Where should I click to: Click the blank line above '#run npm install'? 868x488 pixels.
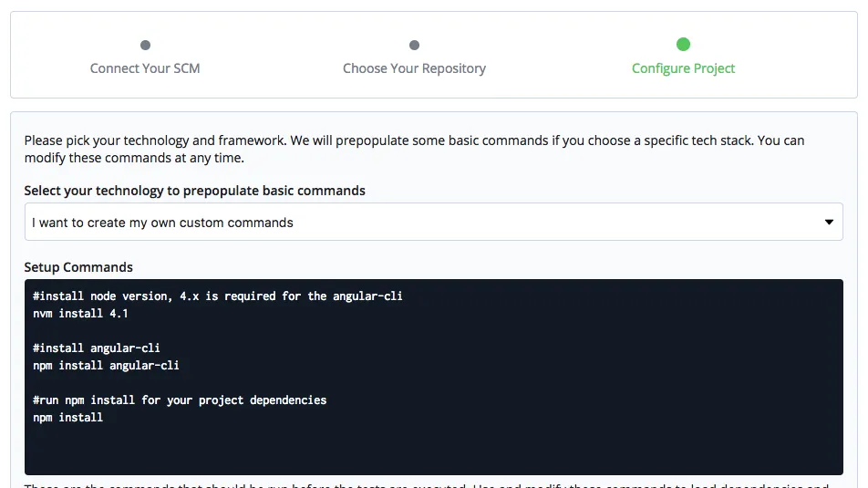tap(274, 383)
